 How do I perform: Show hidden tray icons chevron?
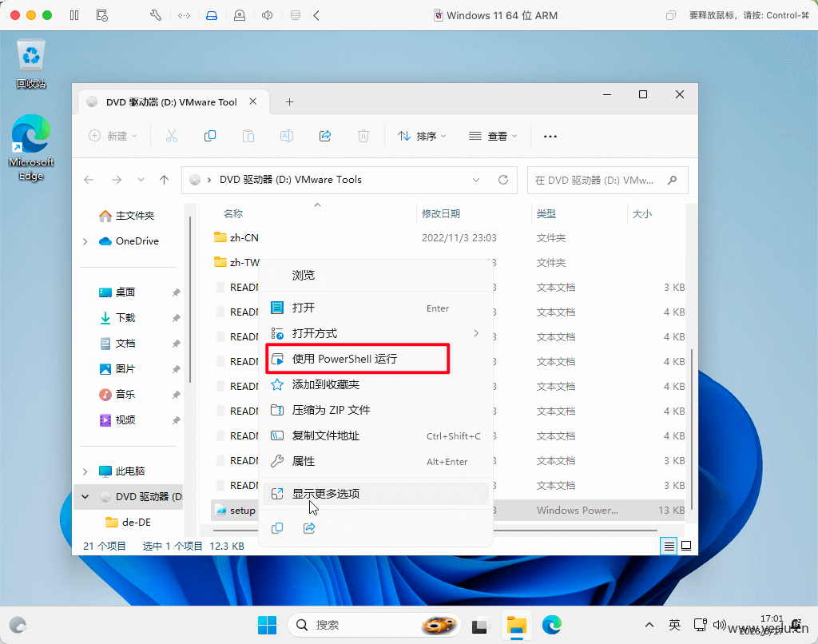tap(649, 625)
